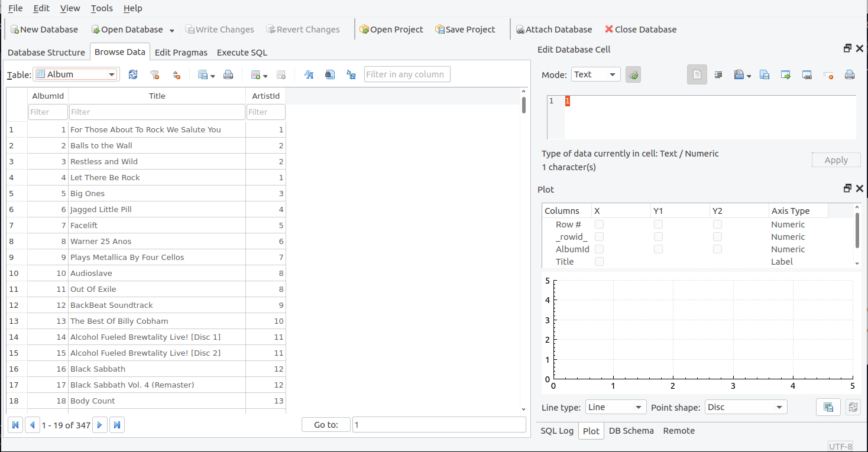
Task: Toggle the gear icon beside the Mode dropdown
Action: point(633,74)
